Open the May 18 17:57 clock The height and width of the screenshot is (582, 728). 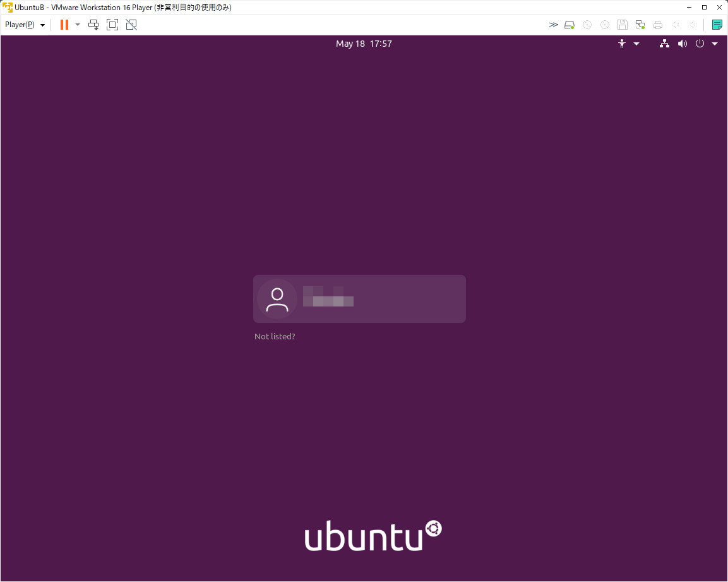(x=364, y=44)
